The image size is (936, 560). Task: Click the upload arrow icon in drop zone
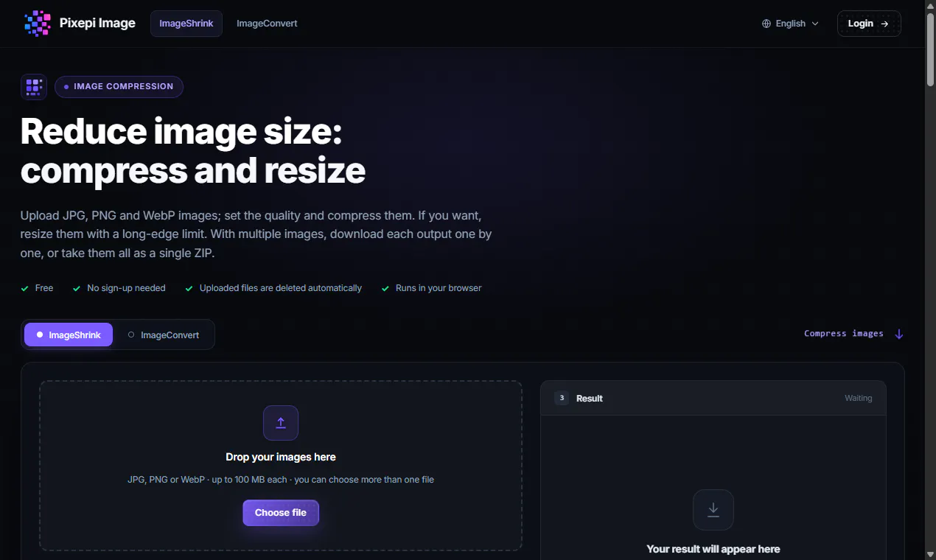pos(281,423)
